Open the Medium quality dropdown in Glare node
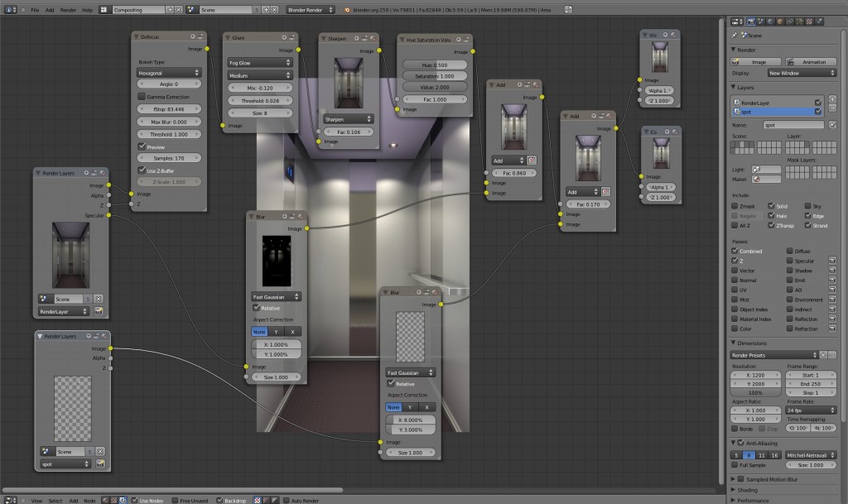The image size is (848, 504). pos(259,75)
